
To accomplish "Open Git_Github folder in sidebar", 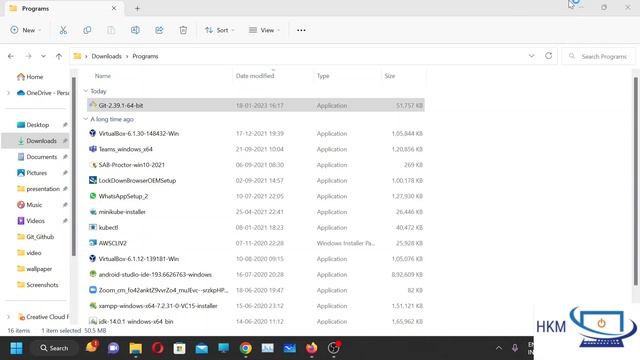I will pos(36,237).
